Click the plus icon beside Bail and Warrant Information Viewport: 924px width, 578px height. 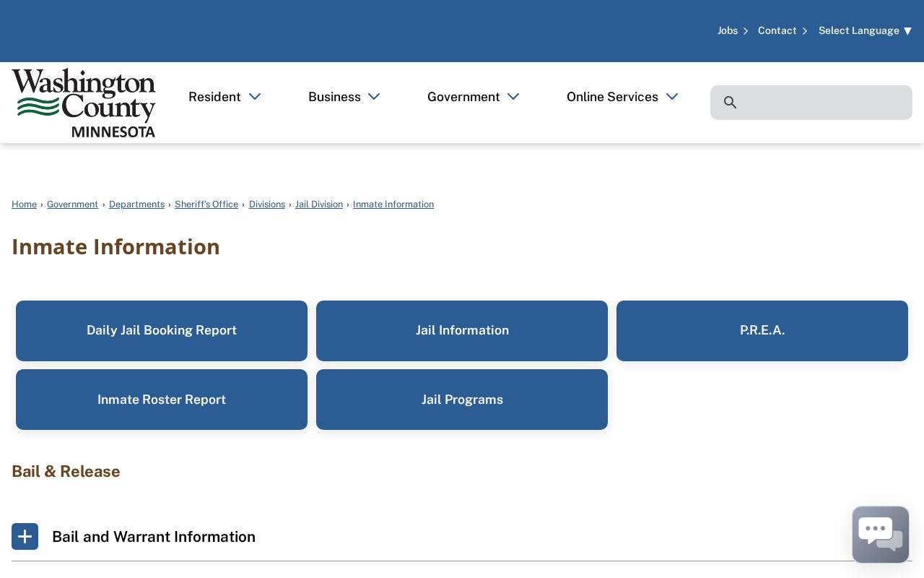pos(25,536)
